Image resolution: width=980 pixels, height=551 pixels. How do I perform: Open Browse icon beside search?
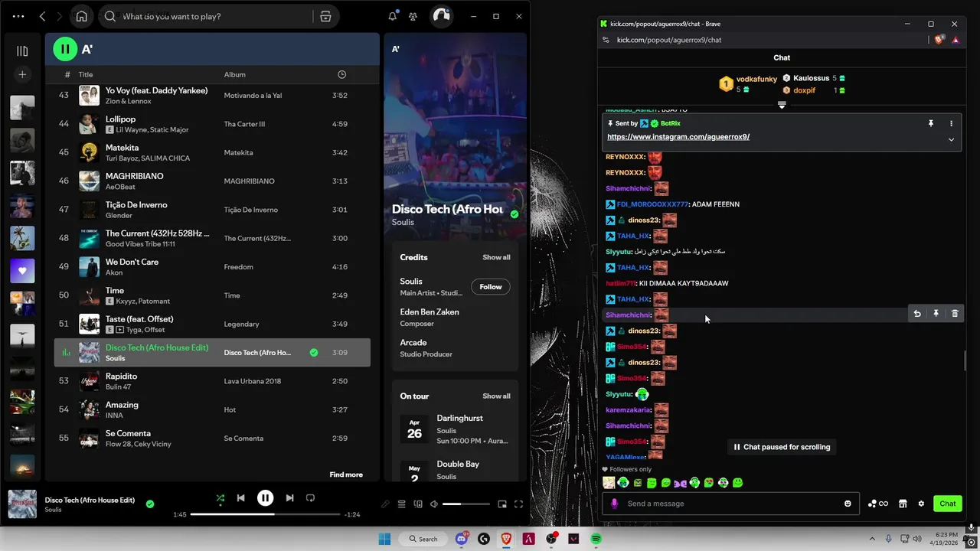(325, 16)
